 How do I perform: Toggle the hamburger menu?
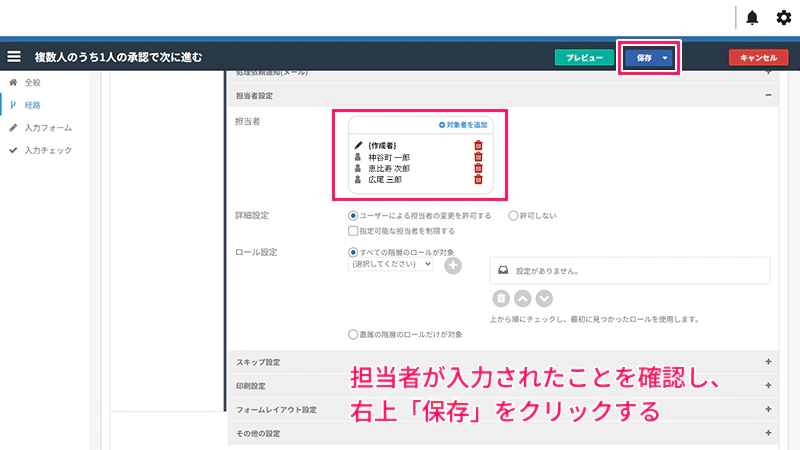click(x=14, y=57)
